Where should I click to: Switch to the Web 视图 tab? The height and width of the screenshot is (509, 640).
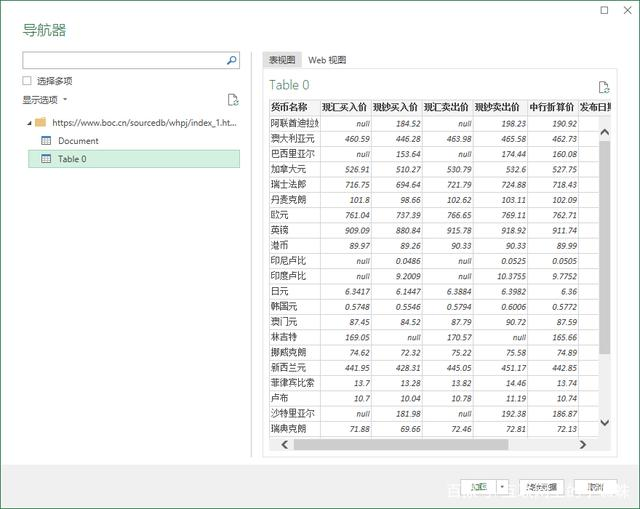click(327, 60)
